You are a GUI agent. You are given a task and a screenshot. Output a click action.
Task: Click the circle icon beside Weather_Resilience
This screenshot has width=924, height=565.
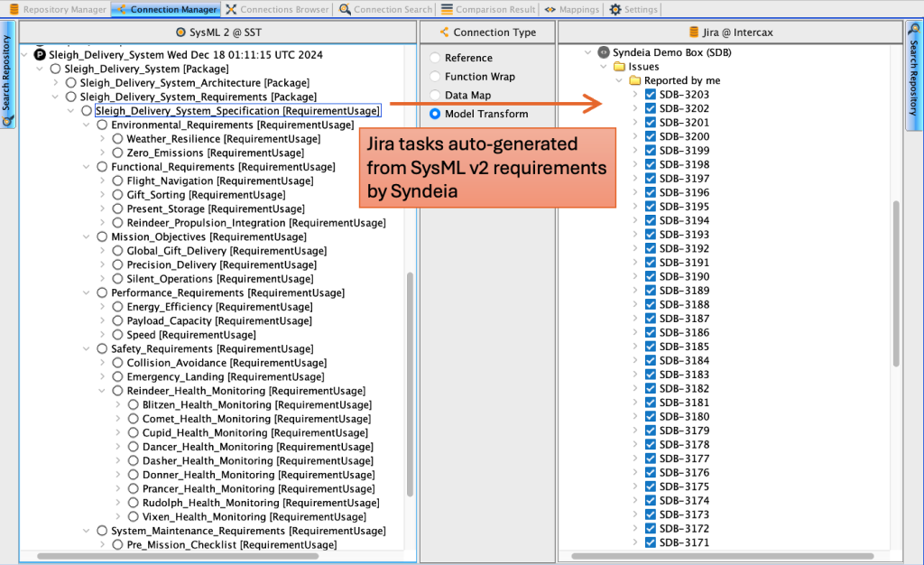pyautogui.click(x=117, y=139)
